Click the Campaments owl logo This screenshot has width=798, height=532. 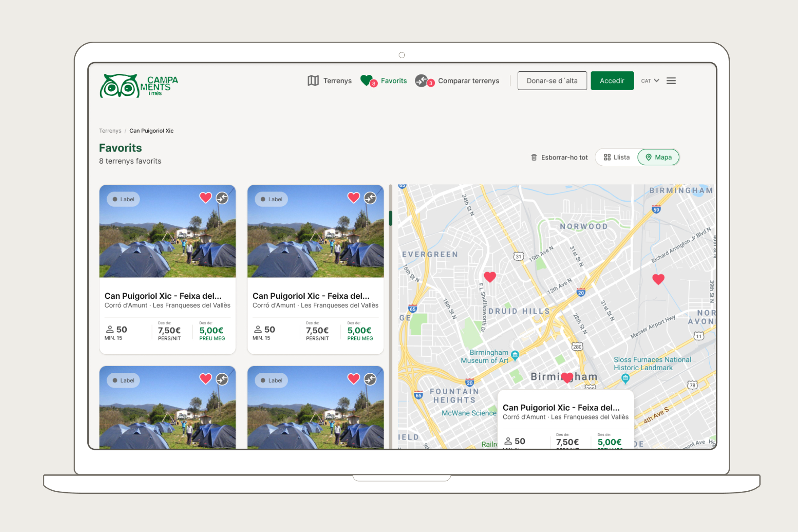pyautogui.click(x=139, y=85)
